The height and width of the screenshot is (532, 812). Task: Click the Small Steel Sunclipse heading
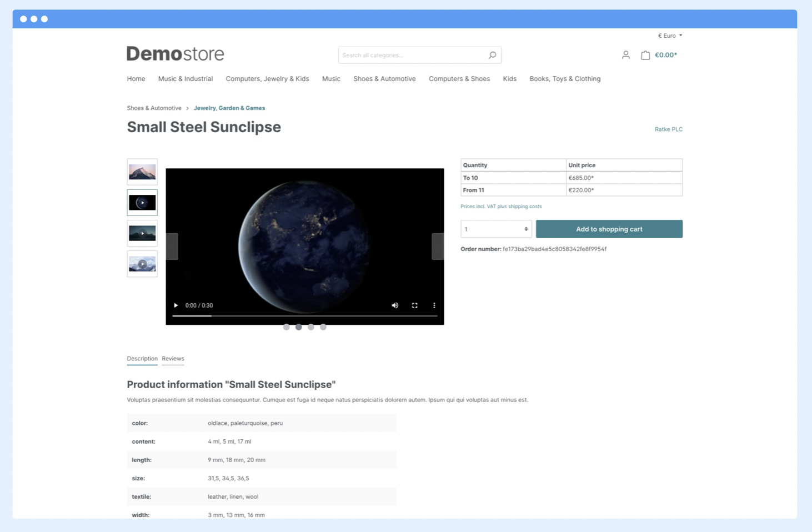tap(204, 127)
